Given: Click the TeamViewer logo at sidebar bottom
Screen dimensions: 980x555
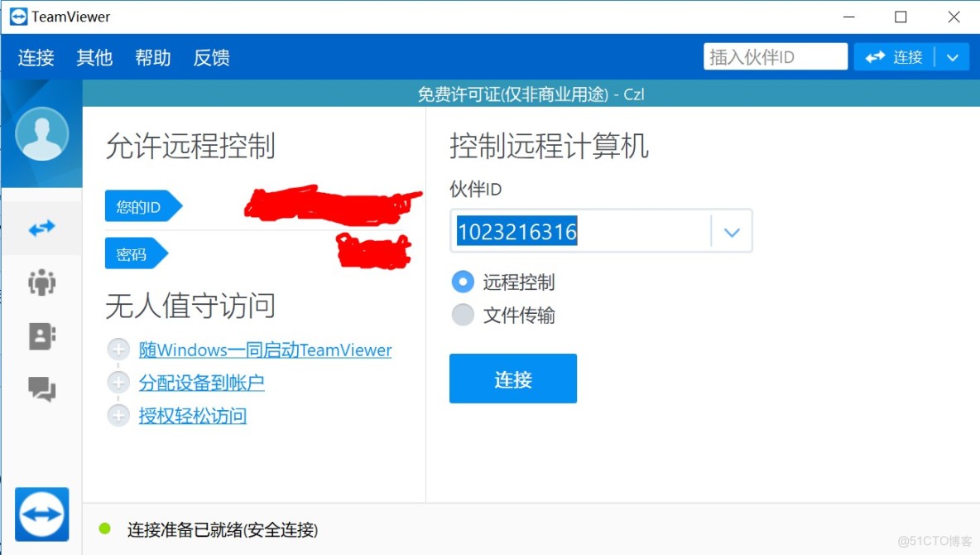Looking at the screenshot, I should point(42,514).
